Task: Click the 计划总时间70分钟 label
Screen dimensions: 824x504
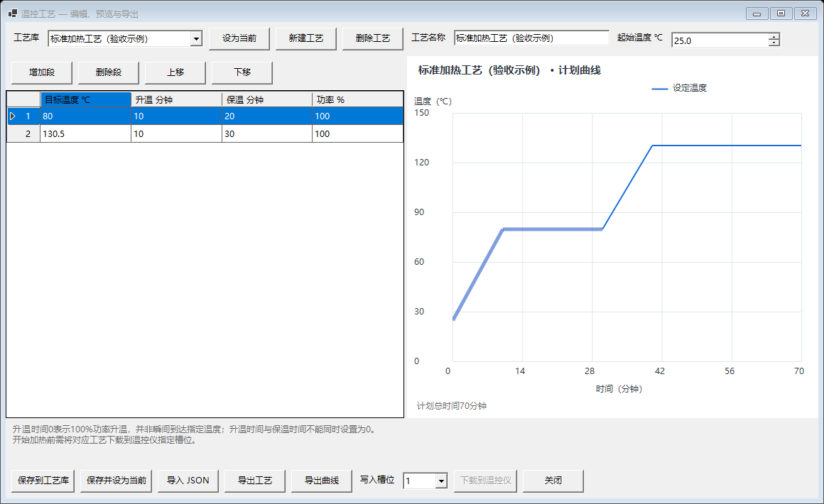Action: (451, 406)
